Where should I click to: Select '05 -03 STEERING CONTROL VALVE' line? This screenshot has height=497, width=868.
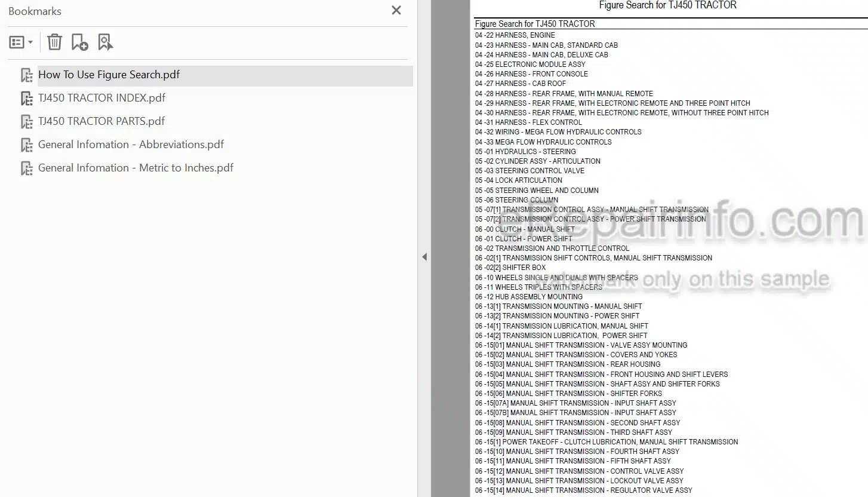point(530,170)
